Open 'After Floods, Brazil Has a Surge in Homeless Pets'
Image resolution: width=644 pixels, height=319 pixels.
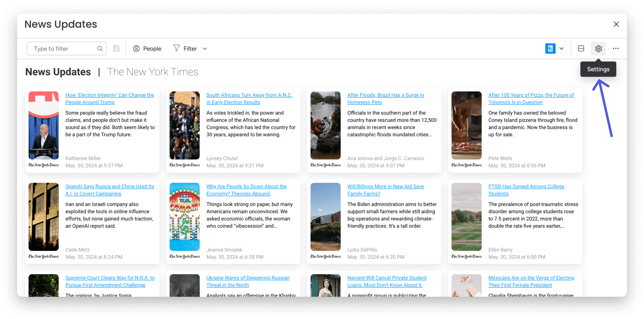click(x=386, y=99)
